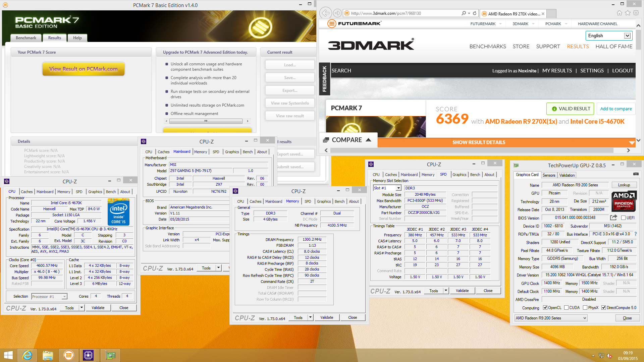Open the Processor #1 selection dropdown
The image size is (644, 362).
click(49, 296)
